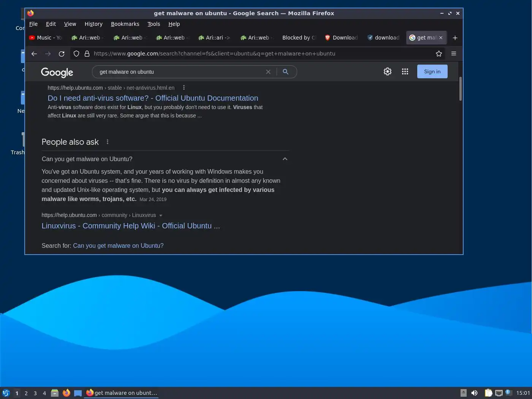The image size is (532, 399).
Task: Launch Firefox from taskbar quick launch
Action: click(x=66, y=393)
